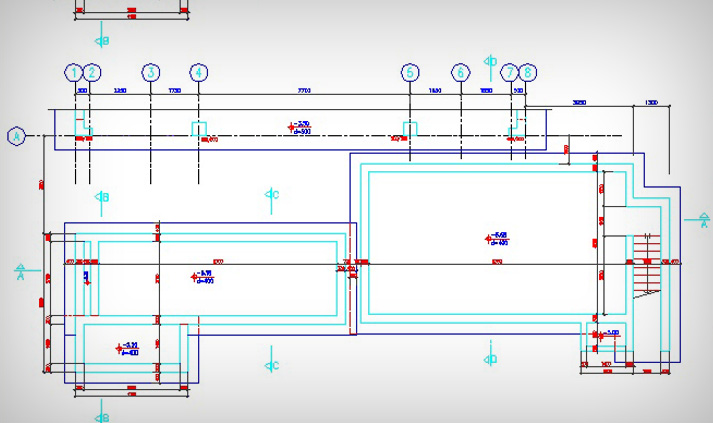Click section marker A at right edge
This screenshot has width=713, height=423.
click(x=704, y=218)
